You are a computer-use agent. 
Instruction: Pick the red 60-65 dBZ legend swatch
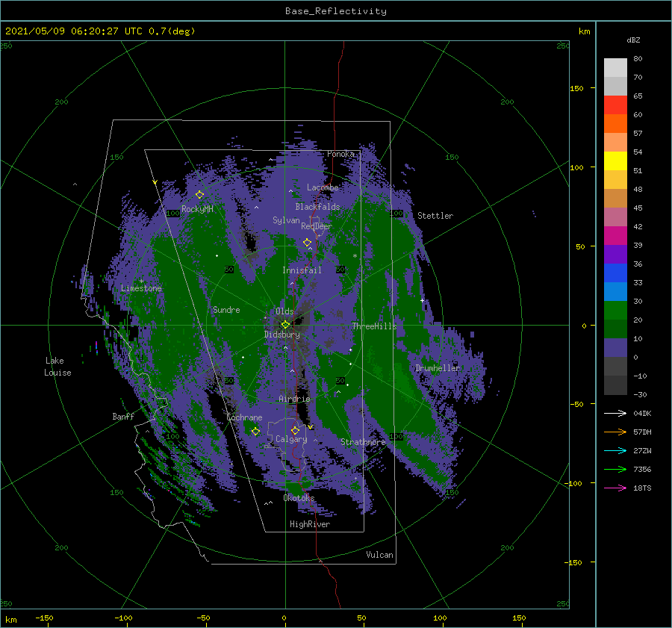pos(615,105)
